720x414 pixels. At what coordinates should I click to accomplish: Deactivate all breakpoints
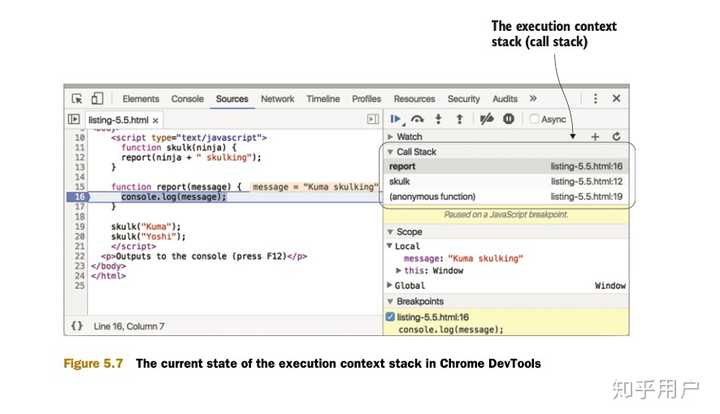coord(487,119)
